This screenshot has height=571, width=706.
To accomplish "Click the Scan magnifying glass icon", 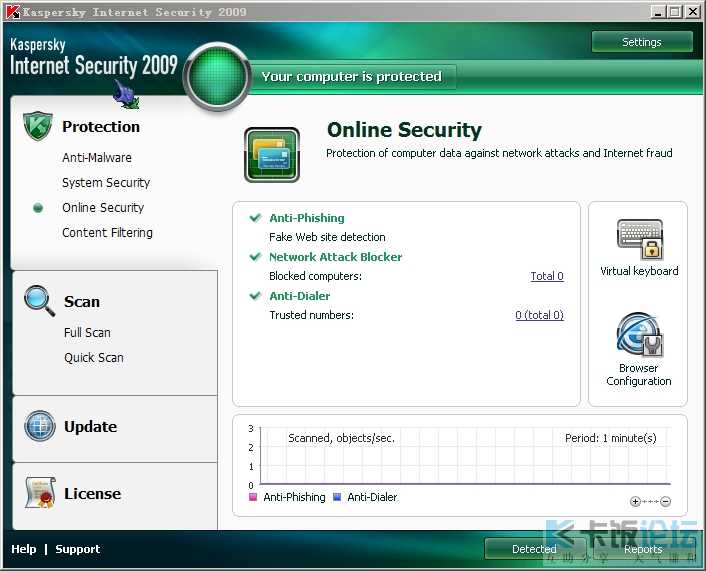I will pos(40,301).
